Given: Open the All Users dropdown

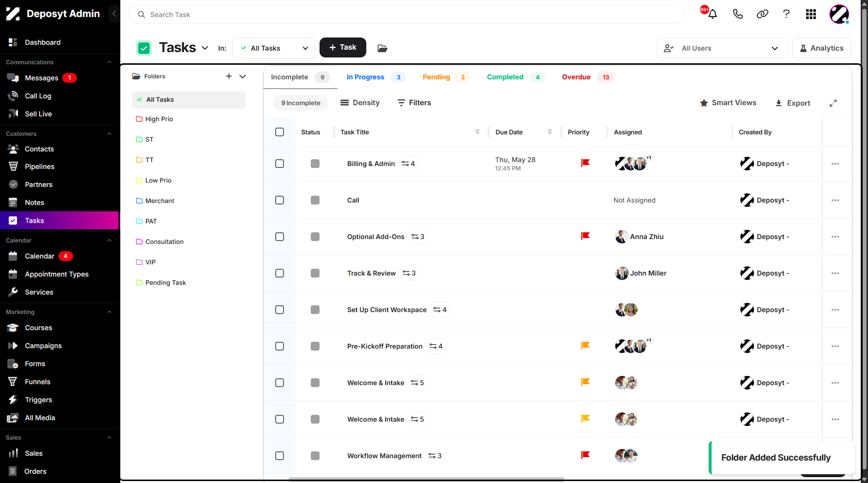Looking at the screenshot, I should (x=722, y=48).
